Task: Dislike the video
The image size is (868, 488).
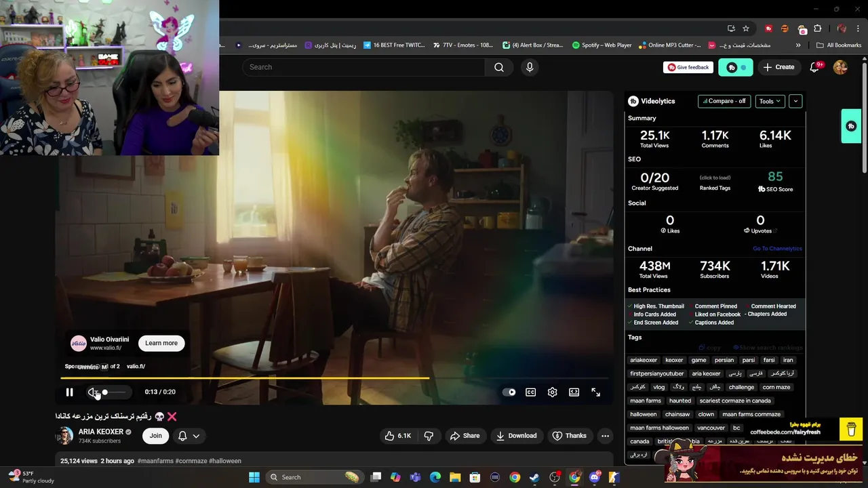Action: tap(429, 436)
